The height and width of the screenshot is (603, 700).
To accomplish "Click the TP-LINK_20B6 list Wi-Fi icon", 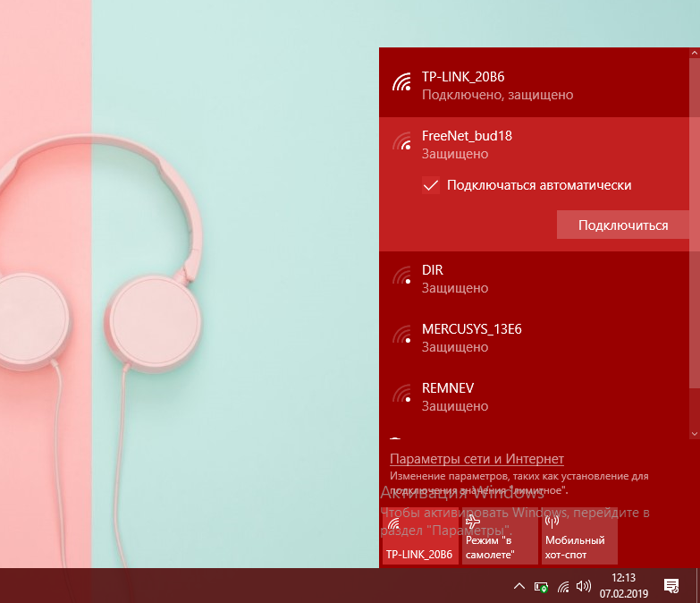I will [401, 81].
